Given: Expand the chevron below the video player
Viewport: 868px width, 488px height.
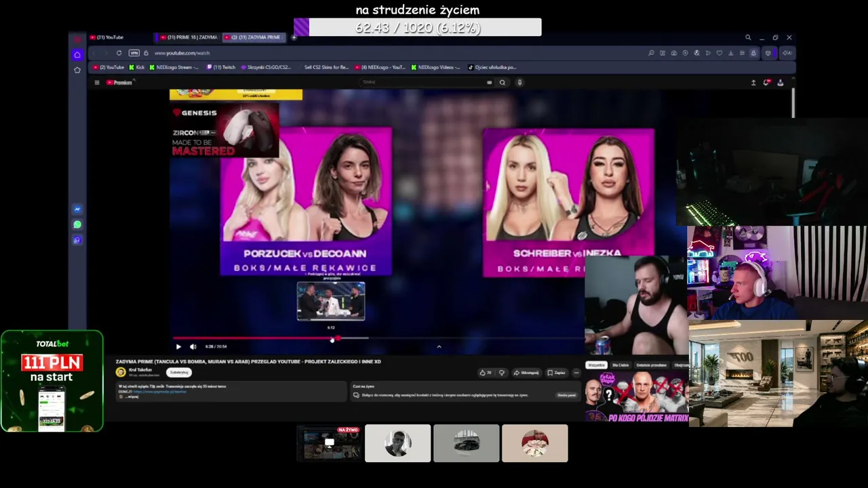Looking at the screenshot, I should 439,346.
